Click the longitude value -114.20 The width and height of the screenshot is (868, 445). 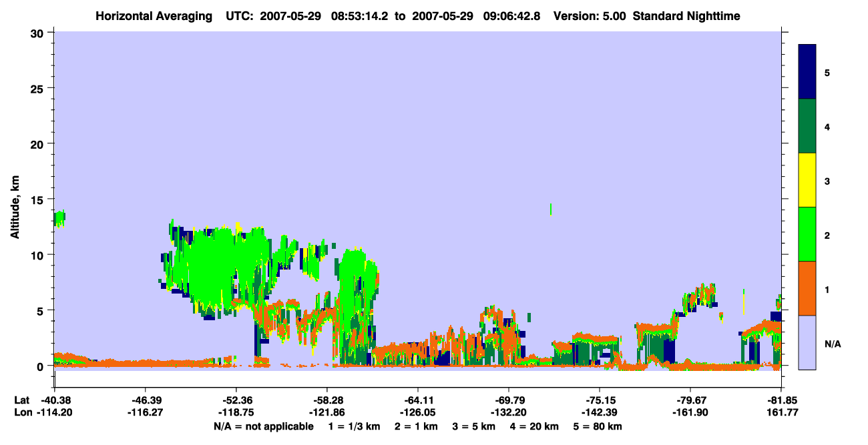point(54,412)
